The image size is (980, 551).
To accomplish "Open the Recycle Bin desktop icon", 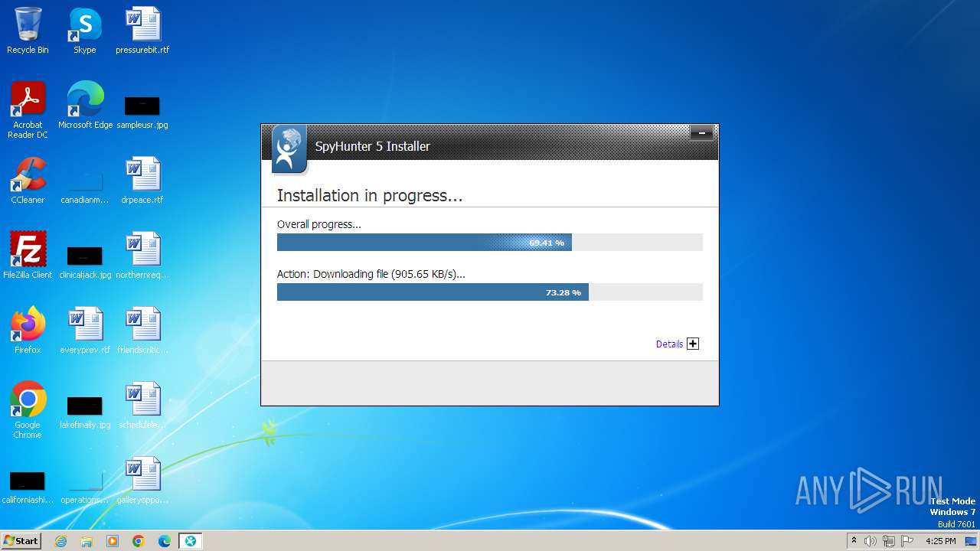I will click(28, 31).
